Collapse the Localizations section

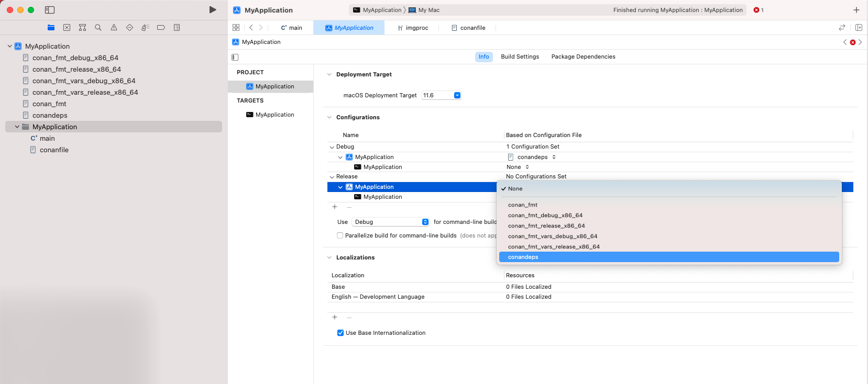pos(329,258)
